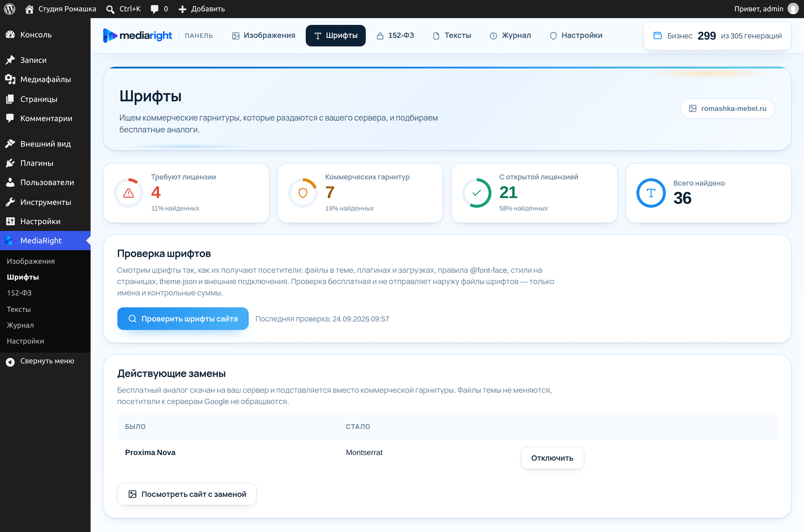The height and width of the screenshot is (532, 804).
Task: Click the blue T total-found icon
Action: (x=651, y=193)
